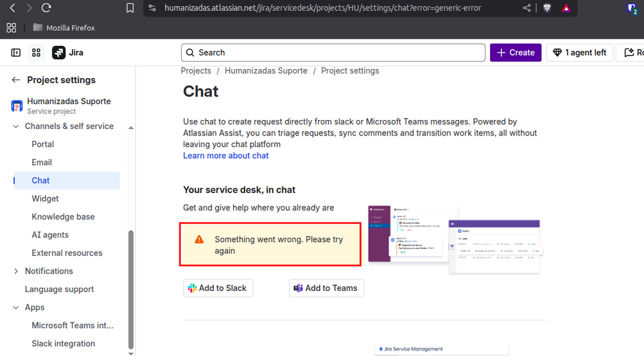Click the 1 agent left button

[580, 53]
